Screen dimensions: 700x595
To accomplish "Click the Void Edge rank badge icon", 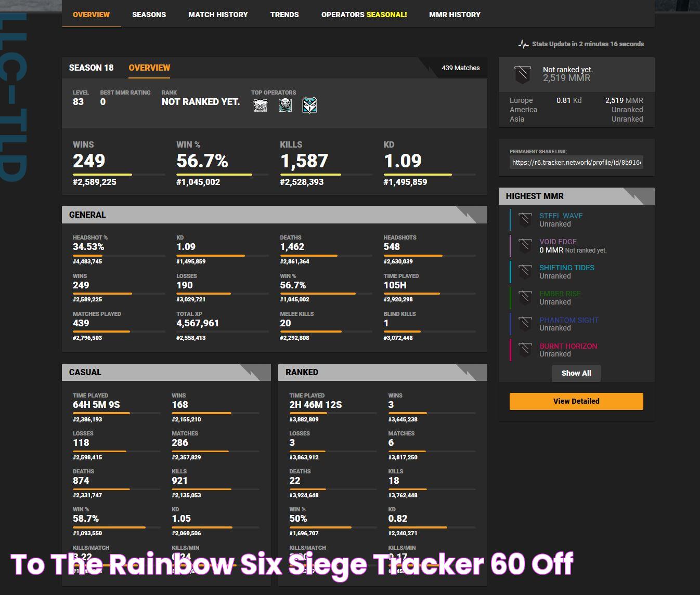I will point(525,246).
